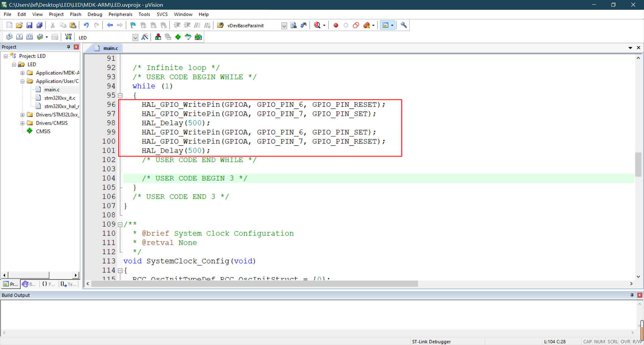The width and height of the screenshot is (644, 345).
Task: Open the vDevBaseParaInit find dropdown
Action: tap(284, 25)
